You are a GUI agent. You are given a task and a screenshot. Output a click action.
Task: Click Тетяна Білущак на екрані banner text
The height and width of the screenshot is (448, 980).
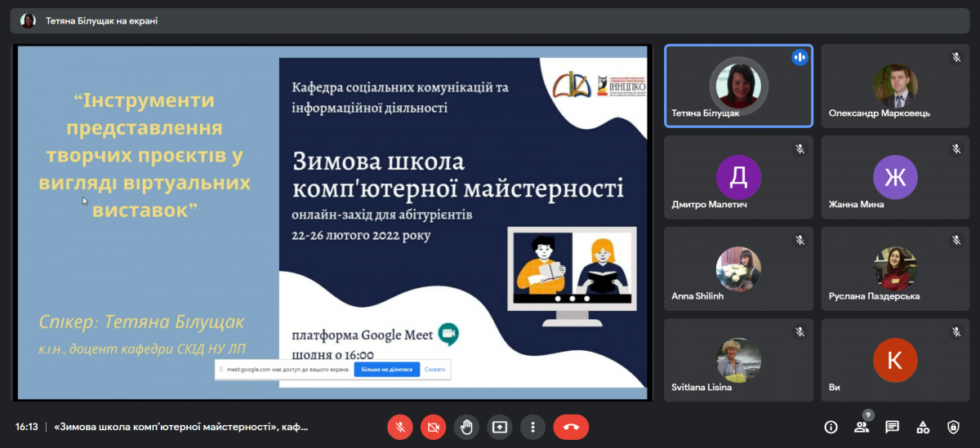102,21
